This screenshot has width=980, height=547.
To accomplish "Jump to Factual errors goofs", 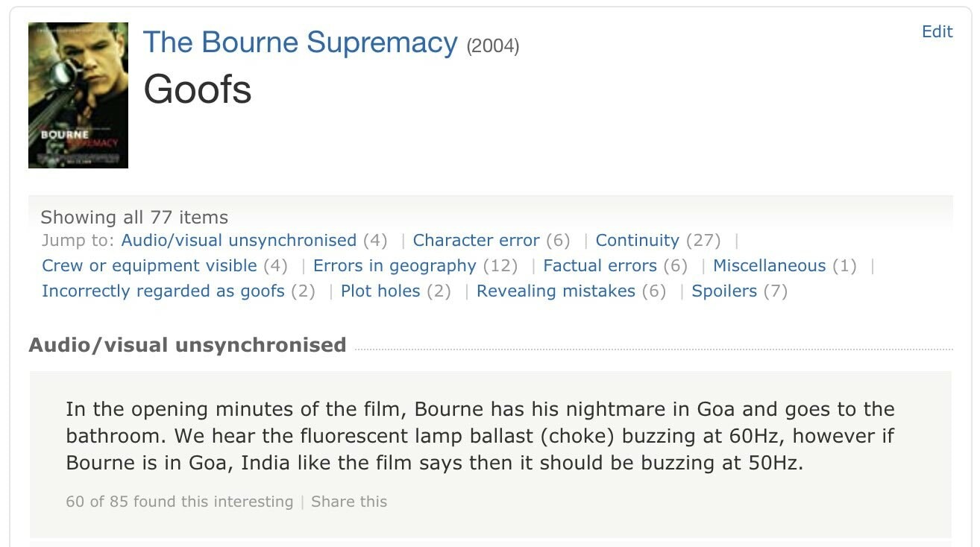I will 600,266.
